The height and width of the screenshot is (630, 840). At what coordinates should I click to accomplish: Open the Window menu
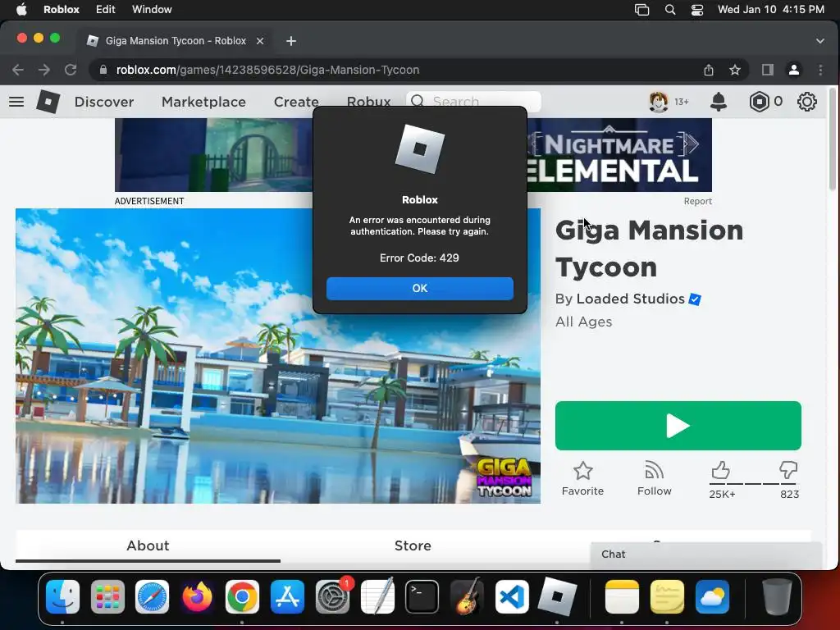152,9
